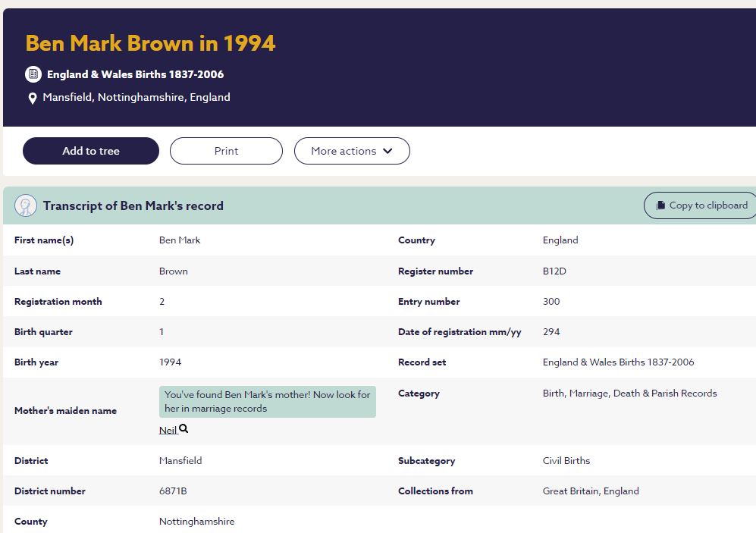Open the Neil maiden name link
The width and height of the screenshot is (756, 533).
pyautogui.click(x=168, y=430)
